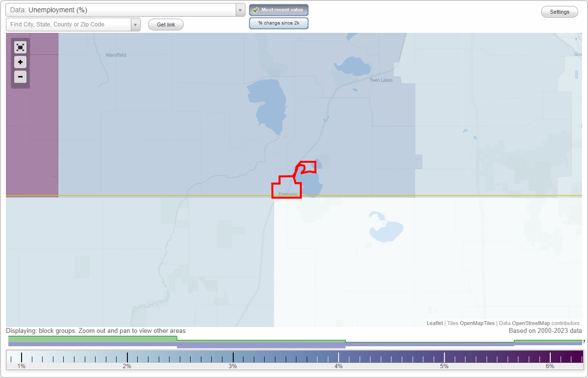Switch to the '% change since 2k' view
Image resolution: width=588 pixels, height=378 pixels.
[279, 23]
